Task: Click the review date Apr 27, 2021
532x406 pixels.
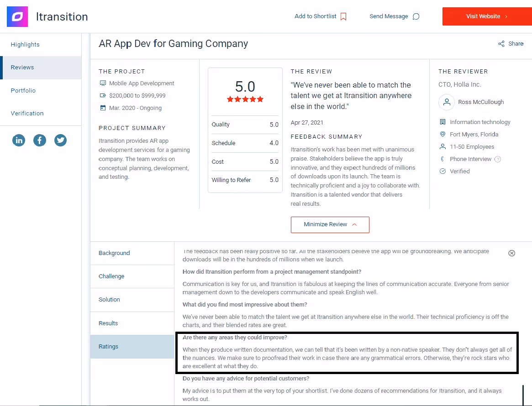Action: tap(307, 123)
